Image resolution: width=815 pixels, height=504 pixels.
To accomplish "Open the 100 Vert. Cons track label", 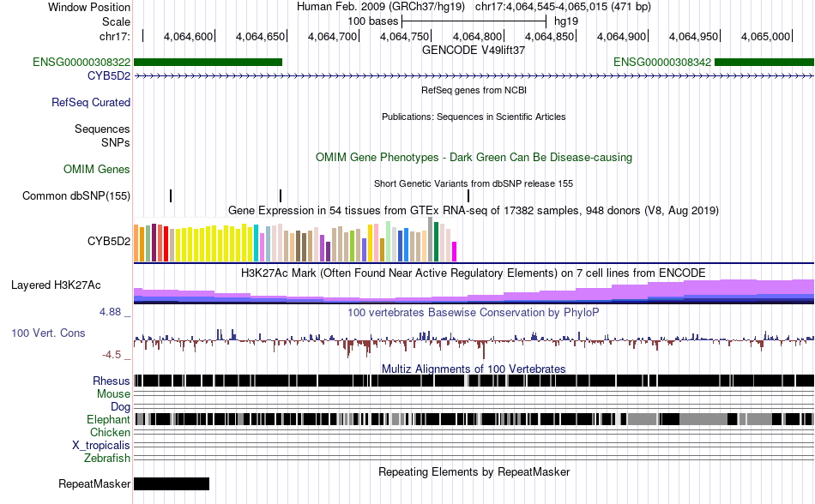I will (48, 333).
